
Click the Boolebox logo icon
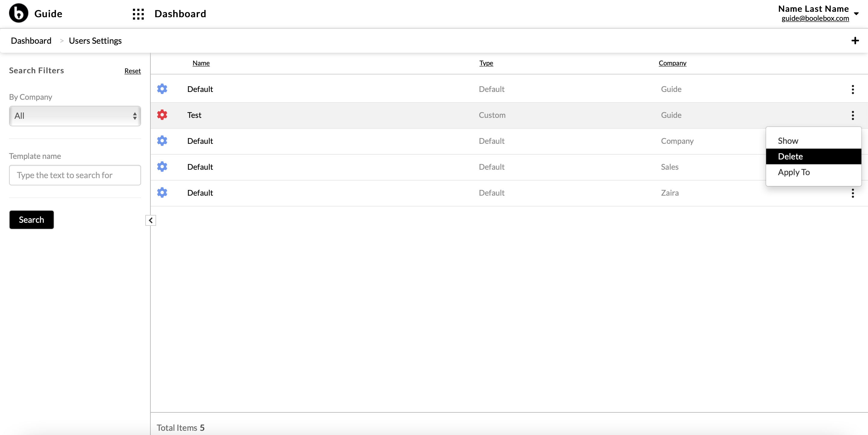tap(18, 13)
